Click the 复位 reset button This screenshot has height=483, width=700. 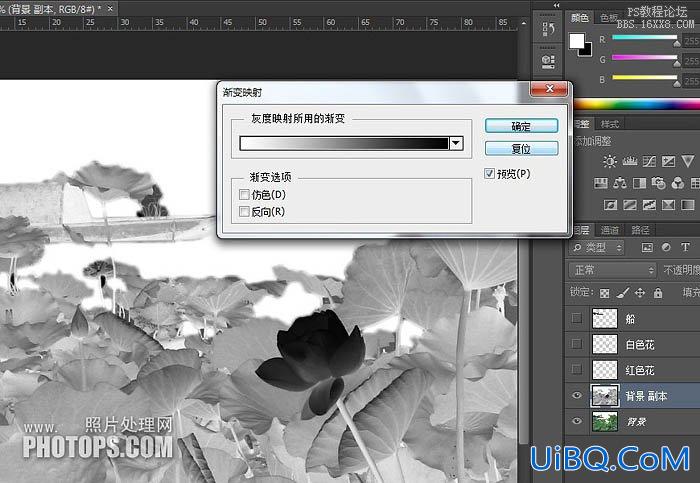pyautogui.click(x=521, y=148)
